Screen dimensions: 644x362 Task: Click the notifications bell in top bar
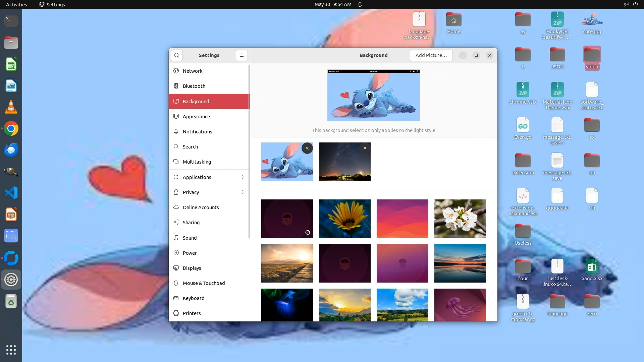point(360,4)
